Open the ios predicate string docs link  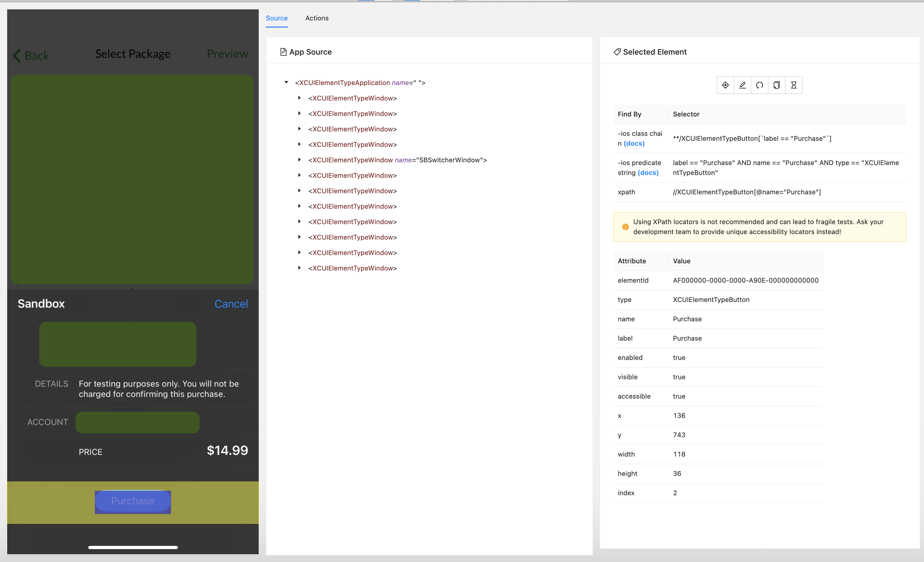(x=648, y=173)
